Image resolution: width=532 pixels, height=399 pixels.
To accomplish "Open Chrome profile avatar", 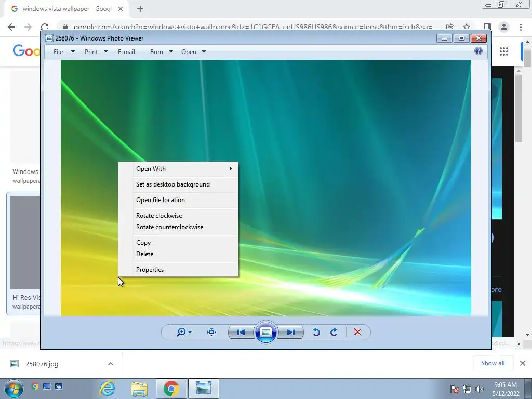I will tap(504, 27).
